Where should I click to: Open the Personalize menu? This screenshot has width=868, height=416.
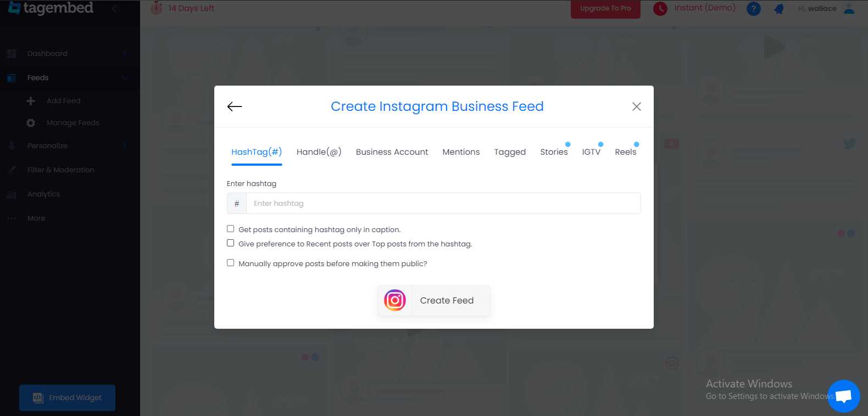click(x=47, y=145)
